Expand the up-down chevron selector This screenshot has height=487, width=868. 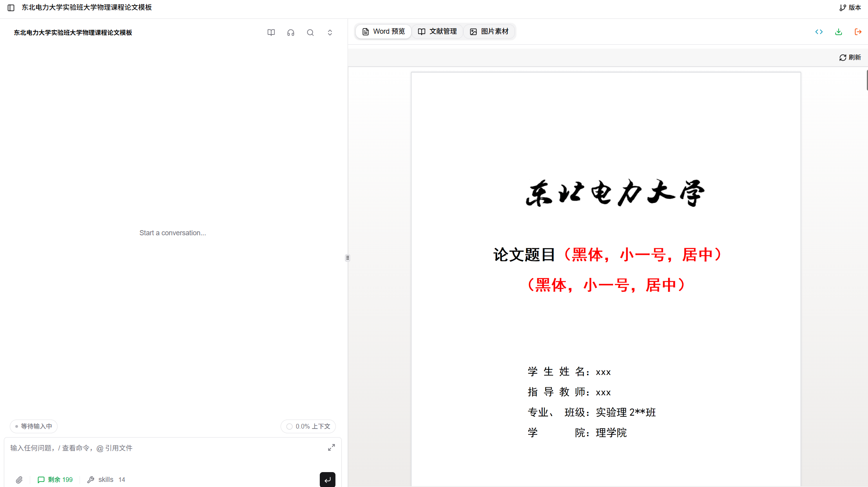click(x=330, y=33)
